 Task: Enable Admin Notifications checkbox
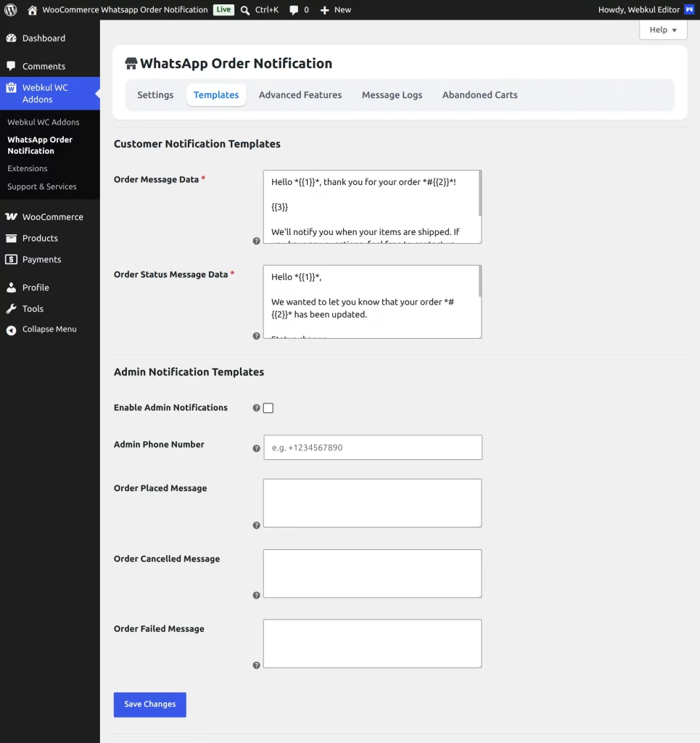pyautogui.click(x=268, y=408)
